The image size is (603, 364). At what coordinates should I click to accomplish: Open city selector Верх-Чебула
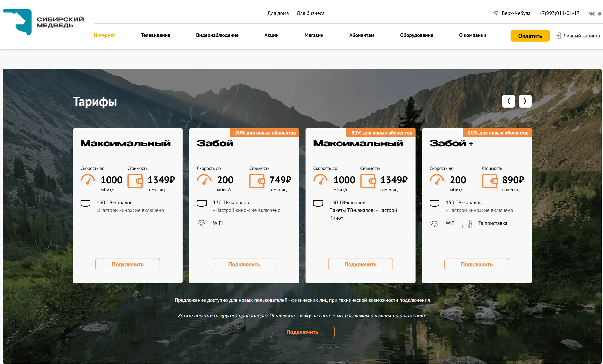[516, 13]
